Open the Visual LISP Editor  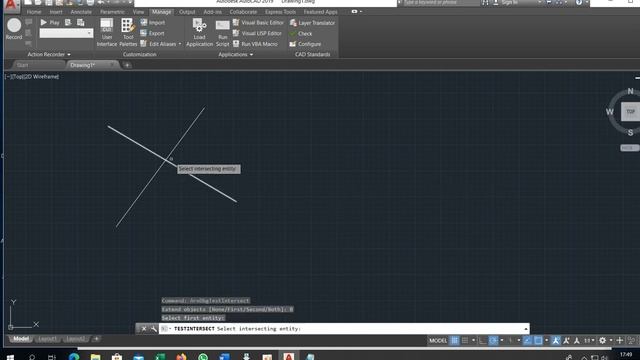coord(257,33)
